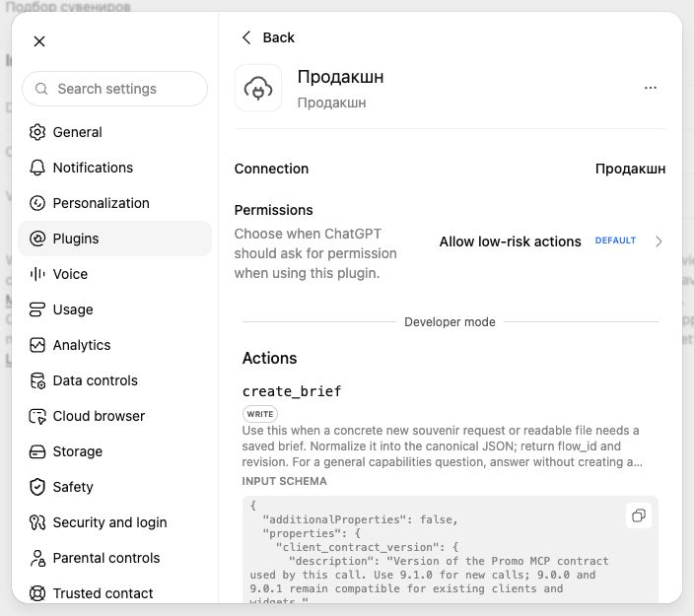Open the Storage label in sidebar
This screenshot has height=616, width=694.
point(78,451)
